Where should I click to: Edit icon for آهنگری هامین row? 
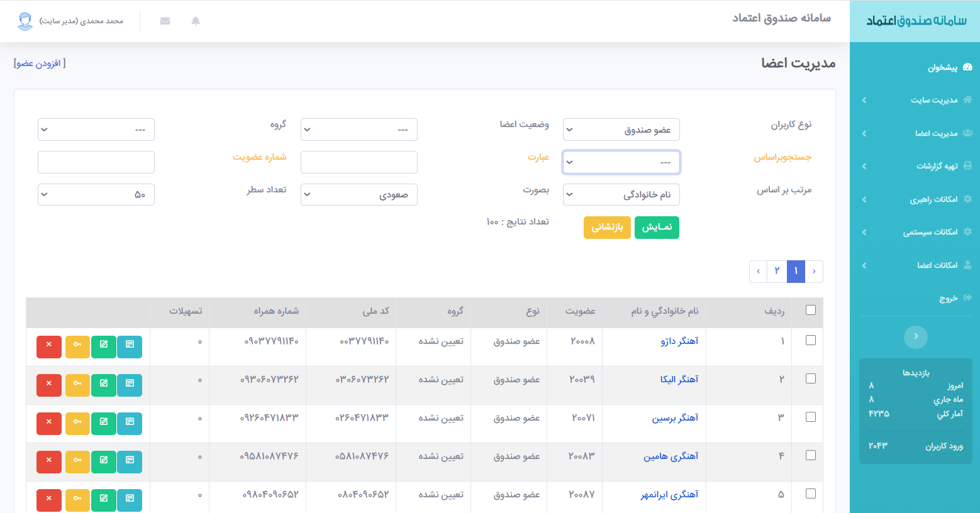click(x=104, y=462)
